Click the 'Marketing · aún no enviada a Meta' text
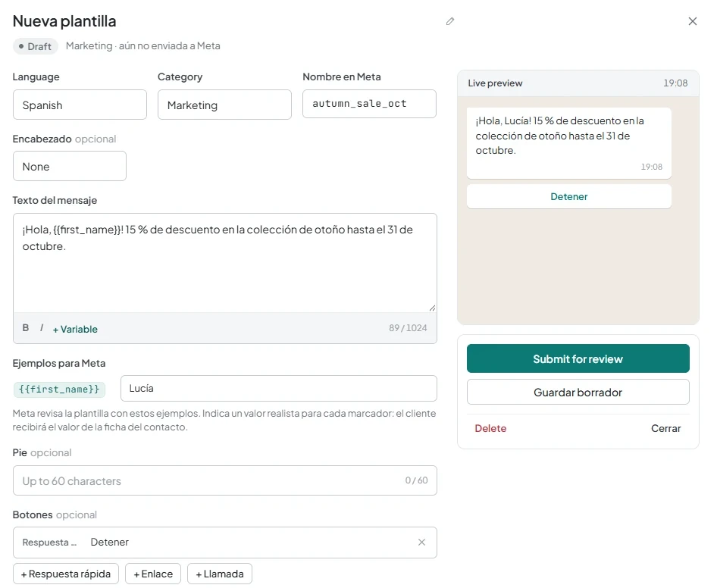 point(143,45)
